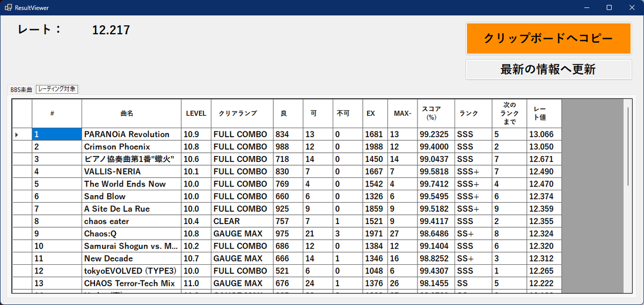Select the Samurai Shogun vs. M... cell
Viewport: 644px width, 305px height.
[131, 246]
